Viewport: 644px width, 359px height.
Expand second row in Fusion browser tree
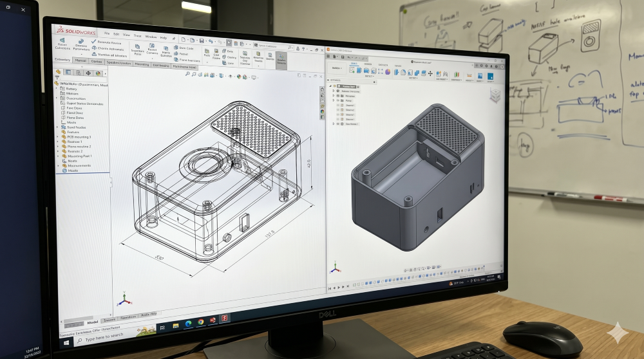[x=334, y=91]
